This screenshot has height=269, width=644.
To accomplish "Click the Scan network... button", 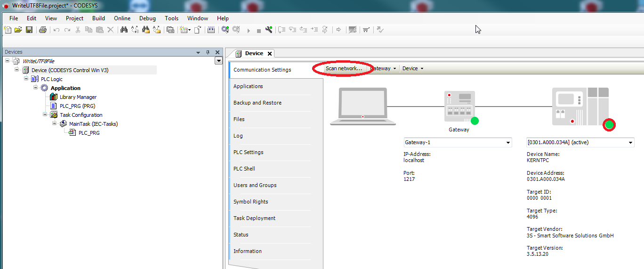I will [x=343, y=68].
